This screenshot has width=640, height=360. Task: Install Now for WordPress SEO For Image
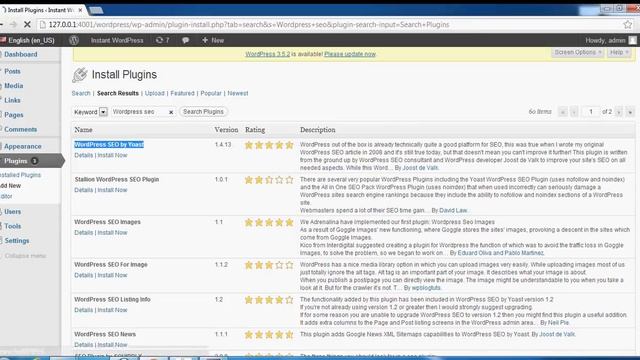point(112,275)
